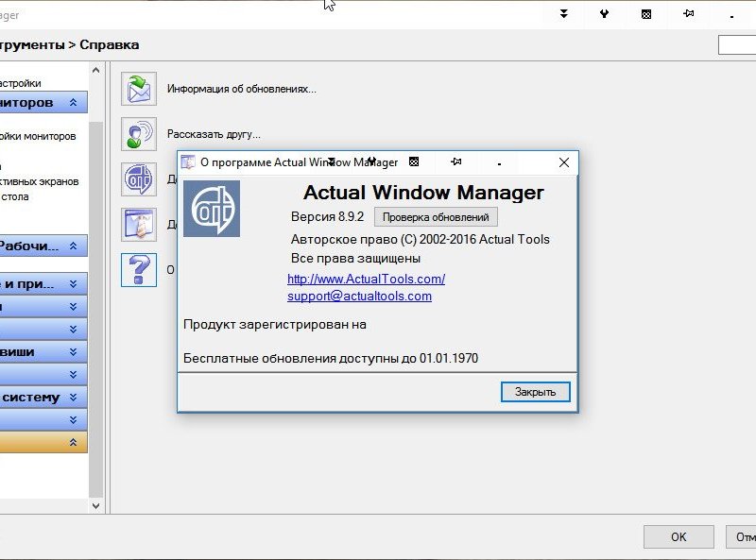Collapse the 'ниторов' sidebar section
The width and height of the screenshot is (756, 560).
pyautogui.click(x=74, y=102)
